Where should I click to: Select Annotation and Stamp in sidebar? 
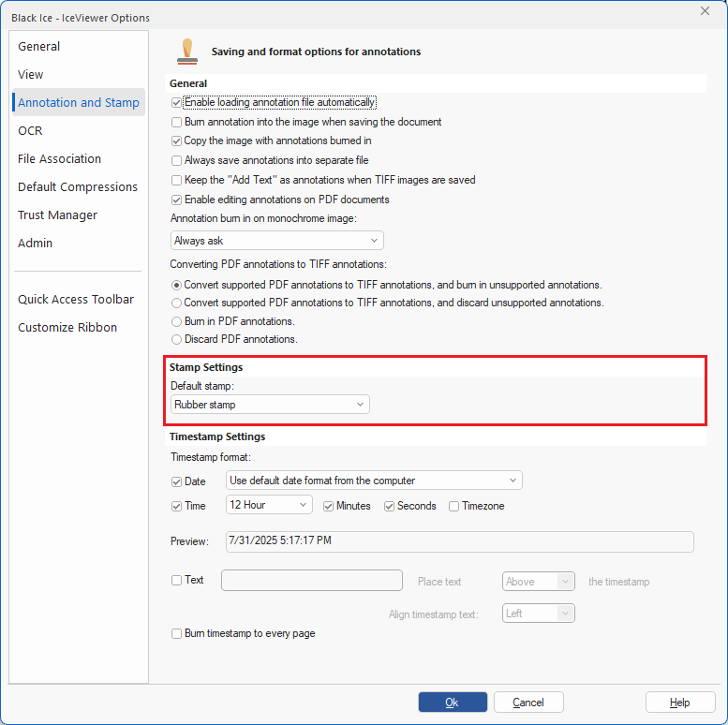pyautogui.click(x=79, y=102)
